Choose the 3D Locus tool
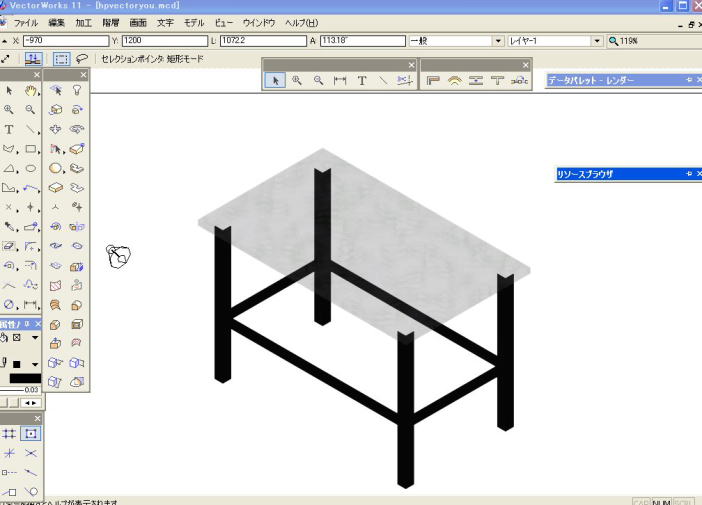The width and height of the screenshot is (702, 505). 55,207
